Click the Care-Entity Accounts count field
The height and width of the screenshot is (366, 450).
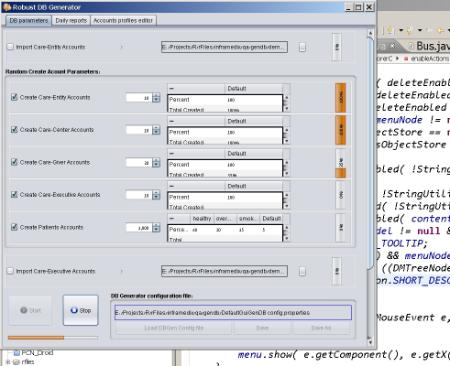click(139, 98)
